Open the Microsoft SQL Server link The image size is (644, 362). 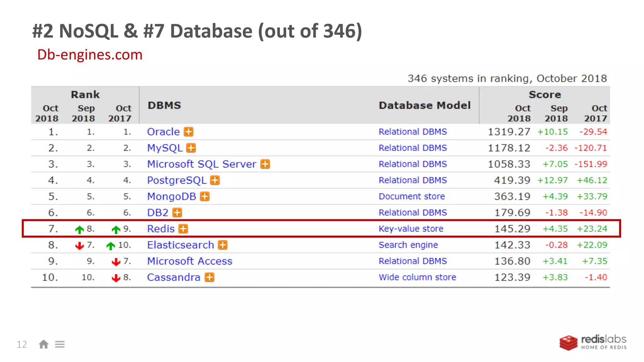(202, 164)
